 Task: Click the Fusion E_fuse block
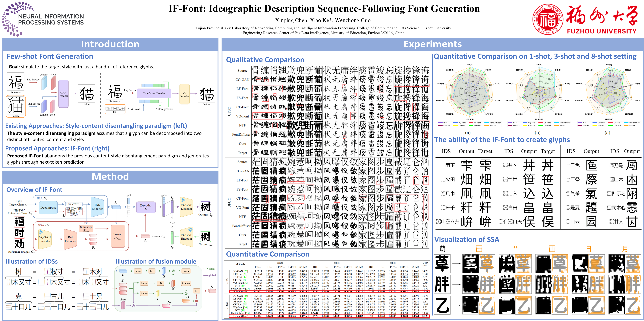(118, 236)
